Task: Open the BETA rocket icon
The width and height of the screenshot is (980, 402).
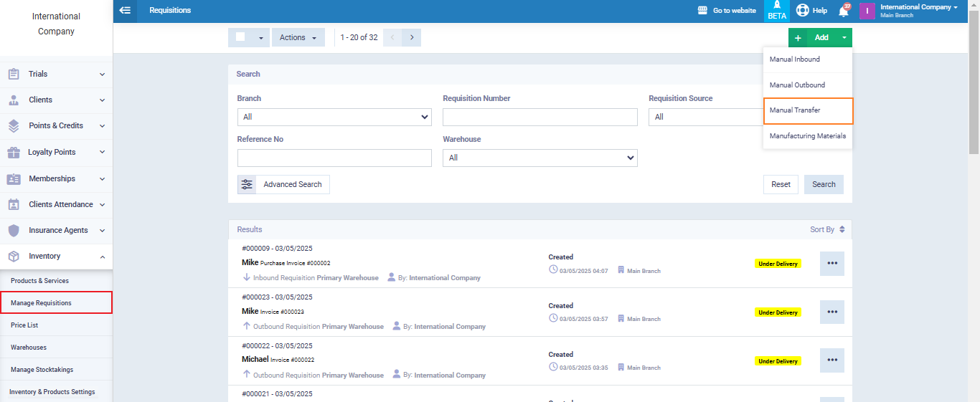Action: 776,6
